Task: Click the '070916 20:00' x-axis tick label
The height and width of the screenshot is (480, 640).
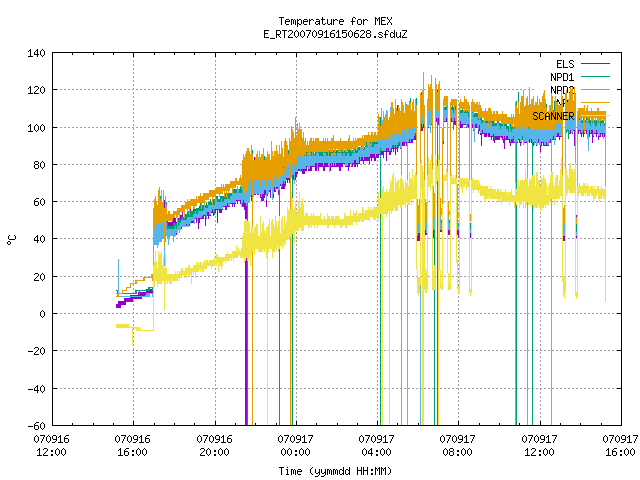Action: (x=214, y=446)
